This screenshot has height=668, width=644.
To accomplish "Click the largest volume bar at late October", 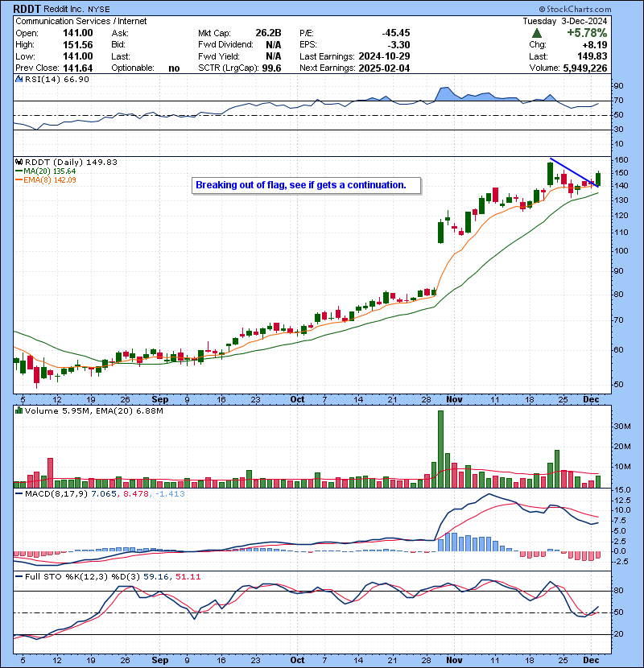I will pyautogui.click(x=440, y=449).
